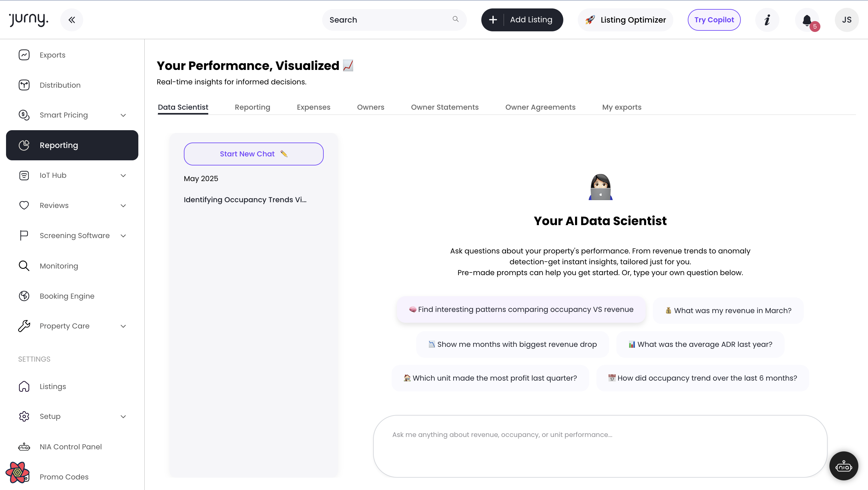The height and width of the screenshot is (490, 868).
Task: Open the Expenses tab
Action: click(x=313, y=107)
